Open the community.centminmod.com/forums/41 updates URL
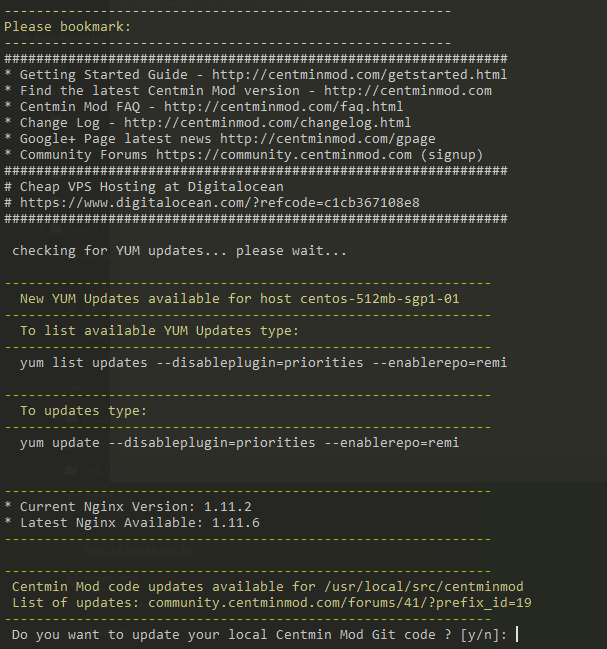The height and width of the screenshot is (649, 607). pyautogui.click(x=340, y=603)
